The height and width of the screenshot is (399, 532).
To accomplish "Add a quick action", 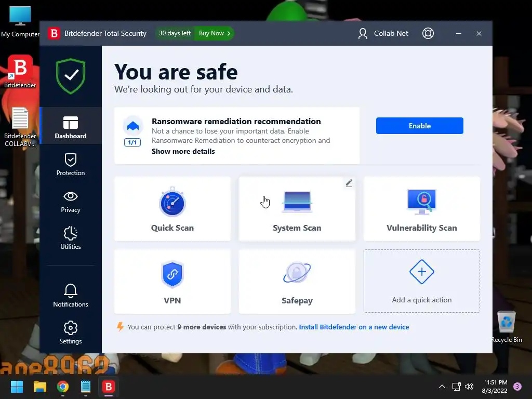I will coord(422,281).
